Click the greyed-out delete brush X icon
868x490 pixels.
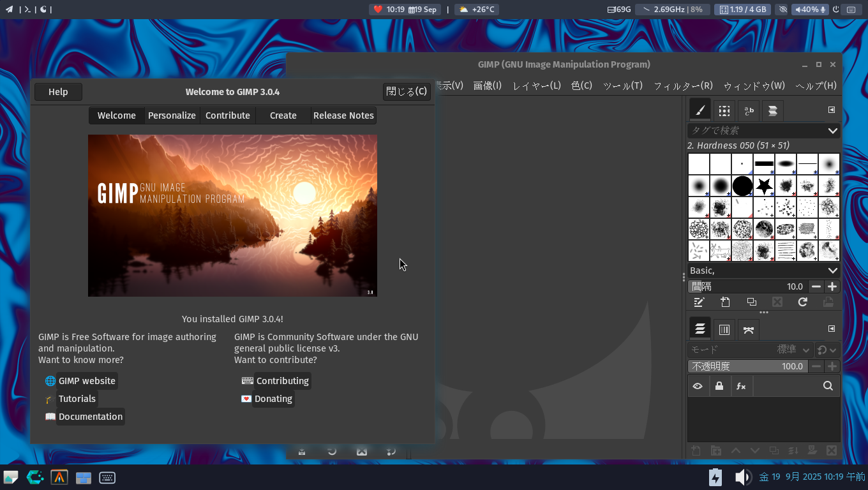pyautogui.click(x=777, y=302)
